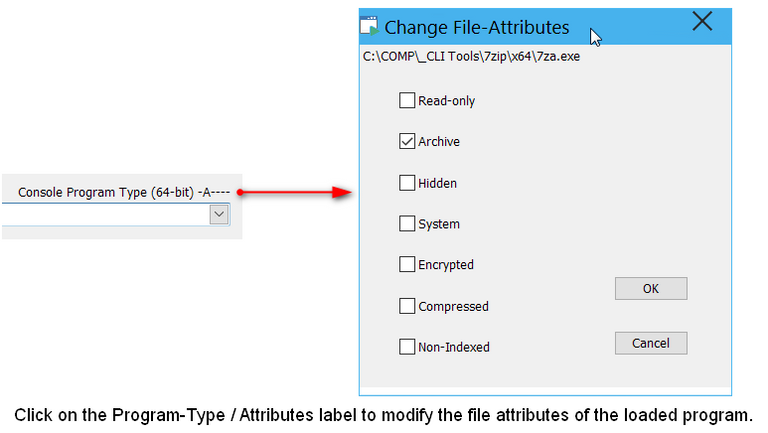Enable the Read-only checkbox
The width and height of the screenshot is (768, 433).
click(407, 100)
